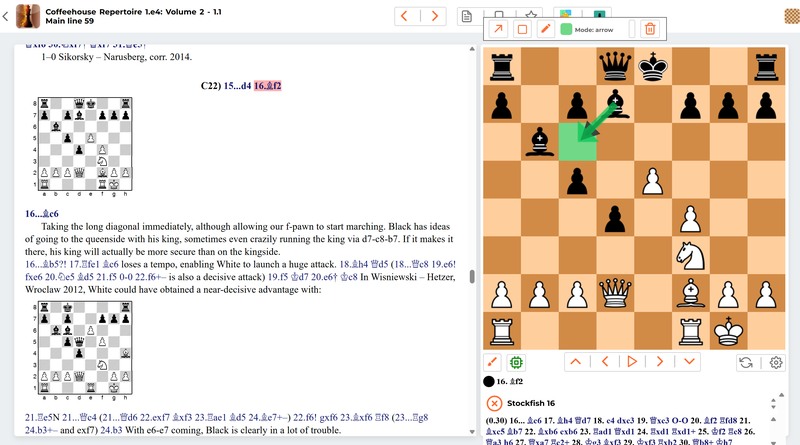800x445 pixels.
Task: Delete board annotations with trash icon
Action: (650, 30)
